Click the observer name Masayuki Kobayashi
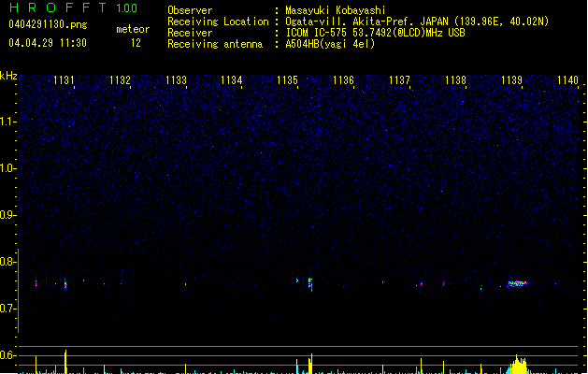Viewport: 588px width, 374px height. click(336, 10)
